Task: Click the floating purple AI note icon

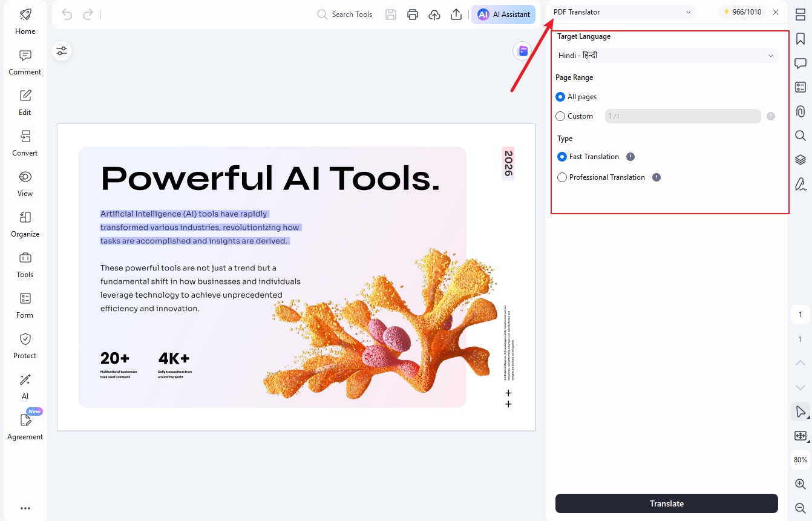Action: [522, 51]
